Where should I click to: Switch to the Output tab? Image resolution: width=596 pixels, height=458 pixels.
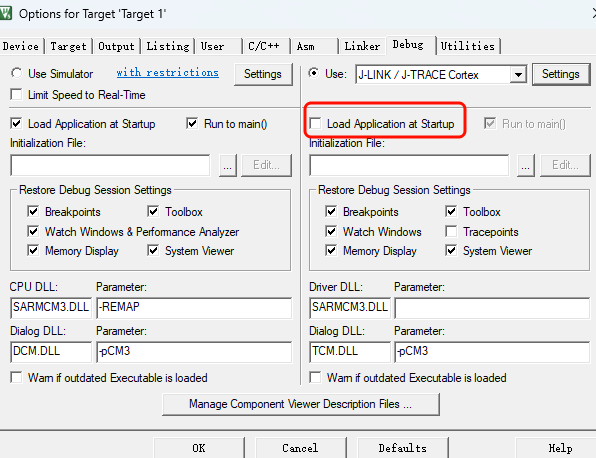click(x=116, y=46)
